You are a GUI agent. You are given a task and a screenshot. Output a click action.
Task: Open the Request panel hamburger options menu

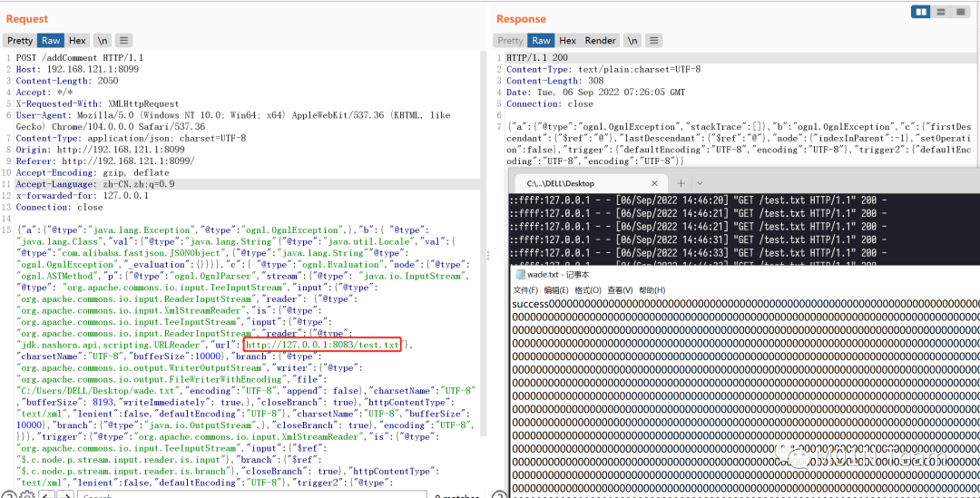pyautogui.click(x=123, y=41)
